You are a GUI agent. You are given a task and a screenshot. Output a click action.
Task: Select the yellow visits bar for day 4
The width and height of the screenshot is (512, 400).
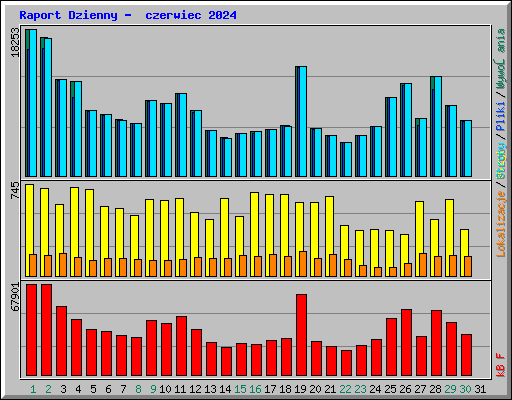pos(75,232)
